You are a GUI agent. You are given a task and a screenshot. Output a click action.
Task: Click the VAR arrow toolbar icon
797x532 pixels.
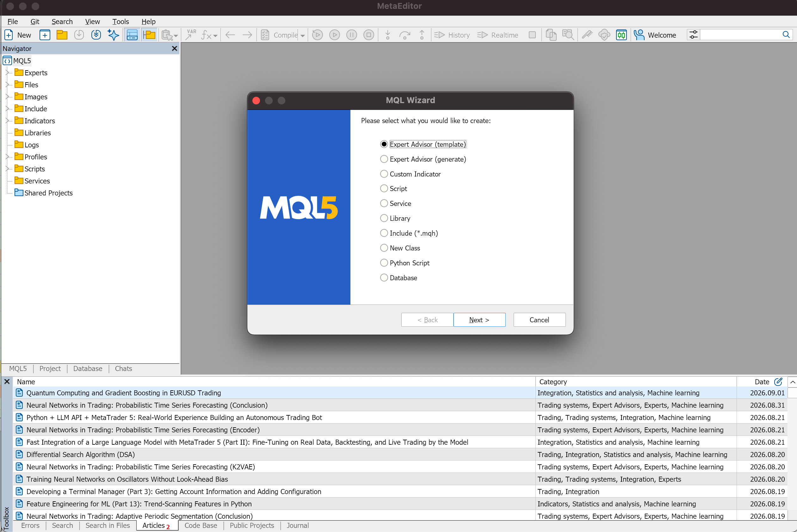pos(191,34)
